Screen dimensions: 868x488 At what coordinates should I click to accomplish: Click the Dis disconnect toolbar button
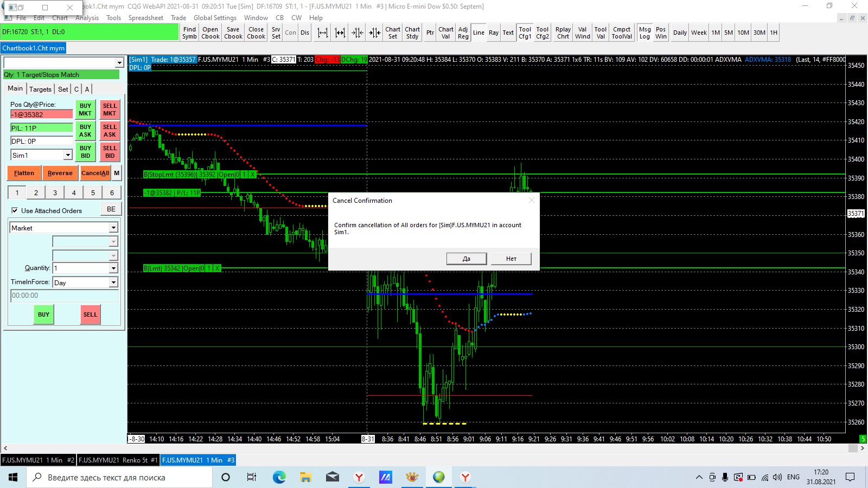305,33
